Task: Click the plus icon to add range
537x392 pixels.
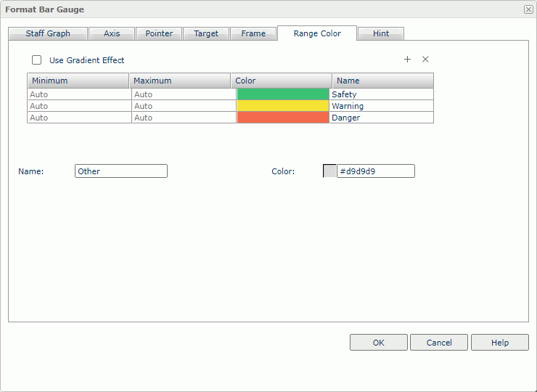Action: click(407, 60)
